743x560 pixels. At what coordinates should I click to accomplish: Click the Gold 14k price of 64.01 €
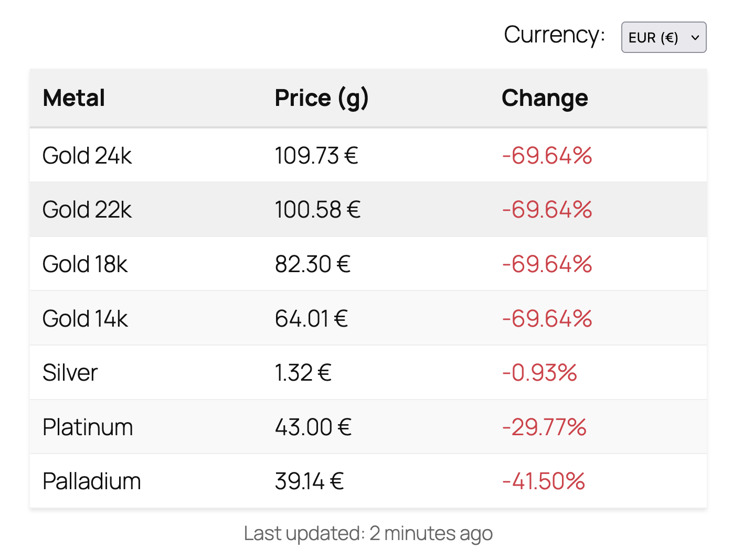pyautogui.click(x=312, y=318)
